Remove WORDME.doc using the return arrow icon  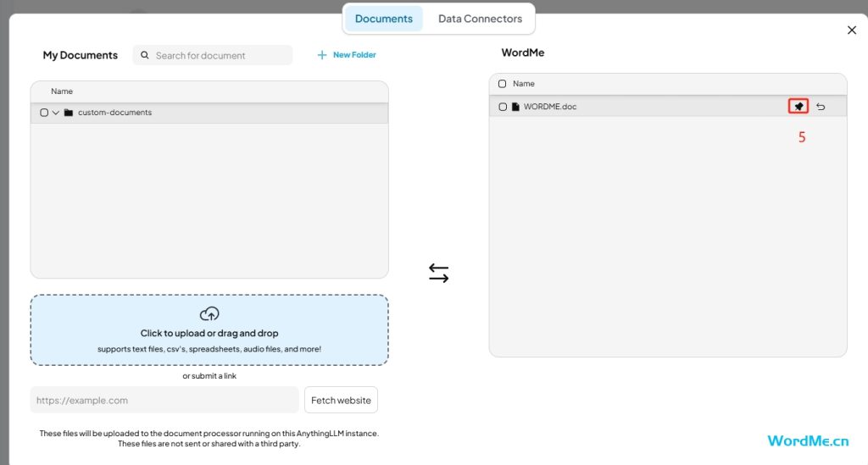821,107
